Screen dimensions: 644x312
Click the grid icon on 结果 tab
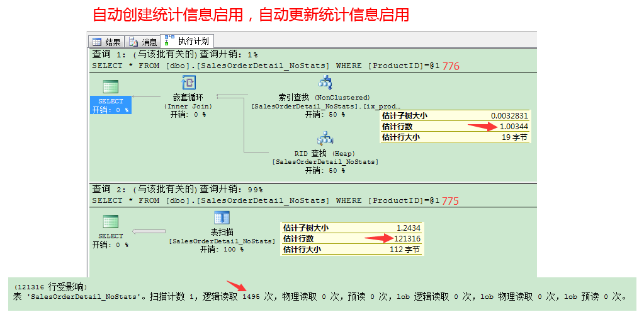[x=97, y=42]
